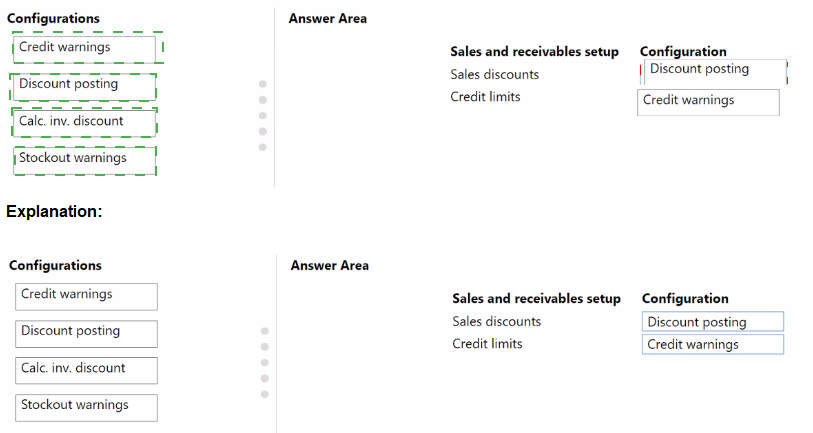The width and height of the screenshot is (813, 433).
Task: Select Stockout warnings above the Explanation heading
Action: tap(85, 159)
